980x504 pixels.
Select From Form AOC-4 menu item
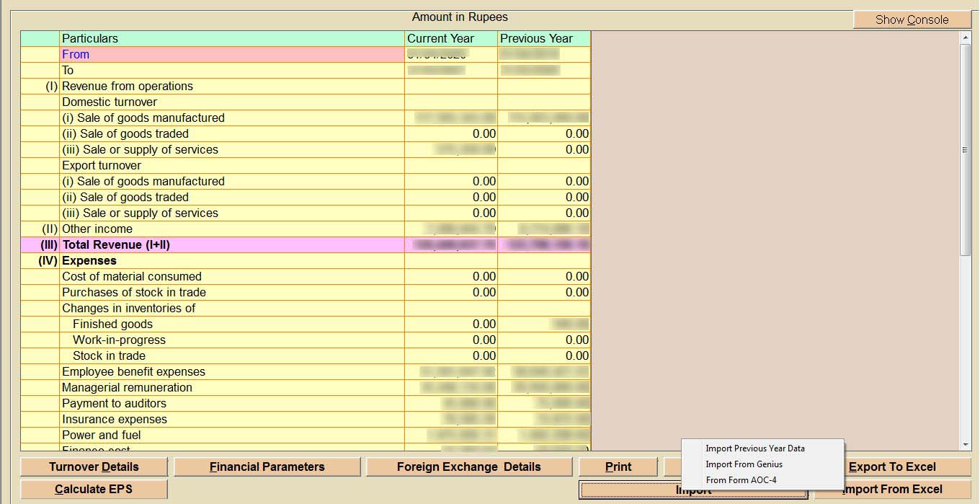741,480
